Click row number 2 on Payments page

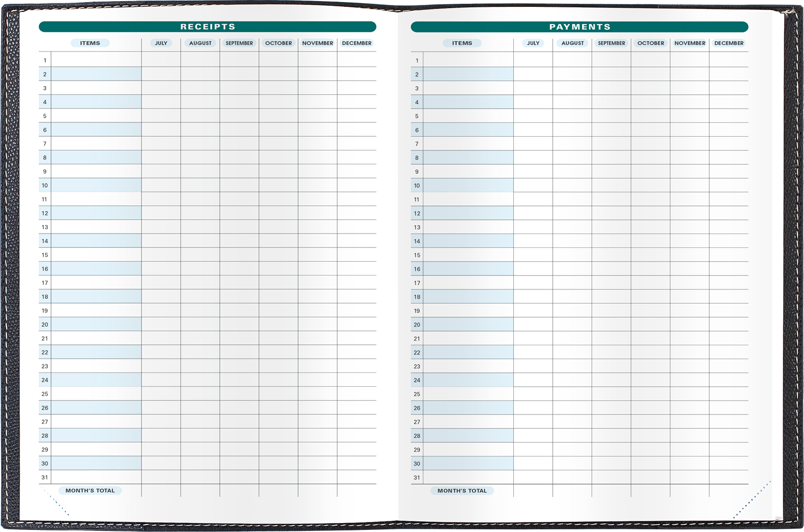click(x=417, y=74)
